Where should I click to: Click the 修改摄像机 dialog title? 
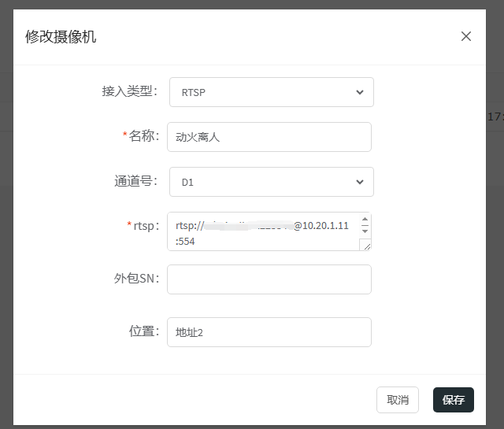tap(61, 36)
